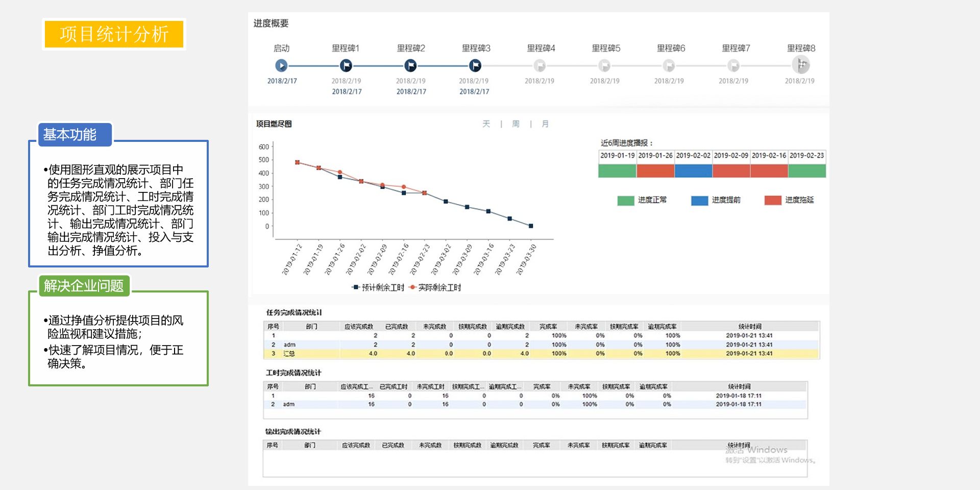
Task: Switch burndown chart to 月 view
Action: point(545,124)
